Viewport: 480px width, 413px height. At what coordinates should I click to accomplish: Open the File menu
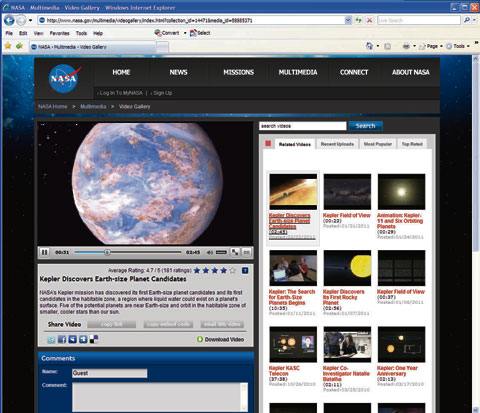coord(9,33)
